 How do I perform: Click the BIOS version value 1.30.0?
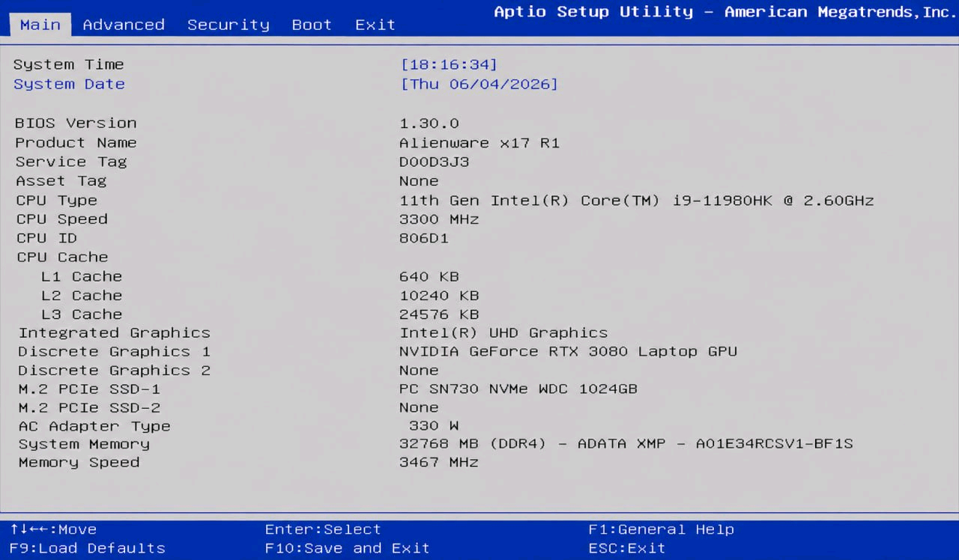[x=429, y=123]
